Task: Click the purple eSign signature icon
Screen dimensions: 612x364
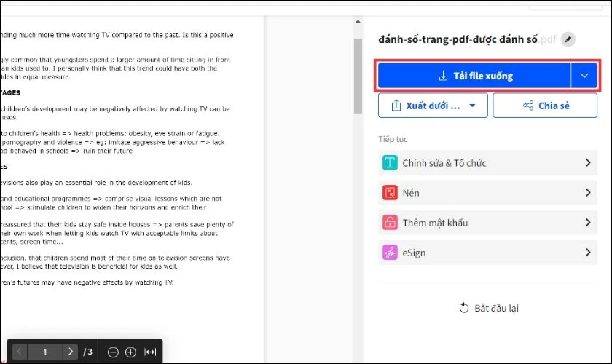Action: [390, 253]
